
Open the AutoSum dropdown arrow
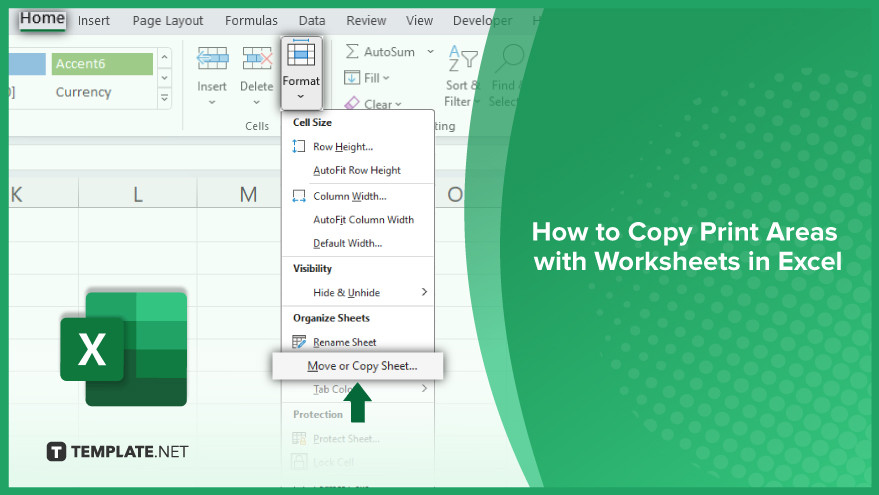pos(431,52)
